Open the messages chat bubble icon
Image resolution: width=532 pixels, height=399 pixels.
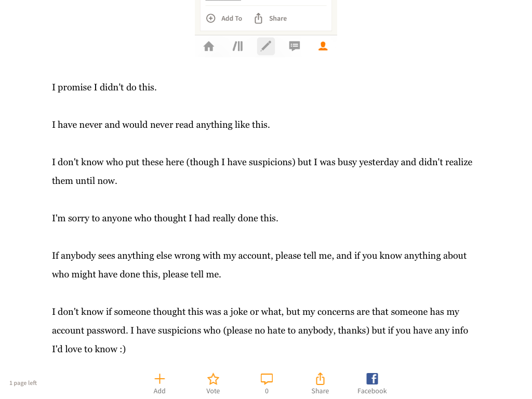click(295, 46)
